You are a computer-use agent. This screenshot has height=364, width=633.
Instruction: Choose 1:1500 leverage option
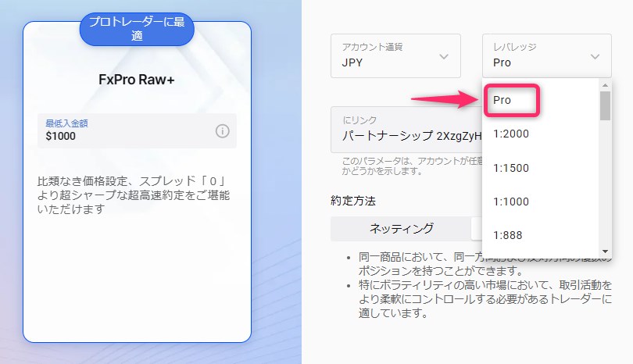pyautogui.click(x=540, y=168)
